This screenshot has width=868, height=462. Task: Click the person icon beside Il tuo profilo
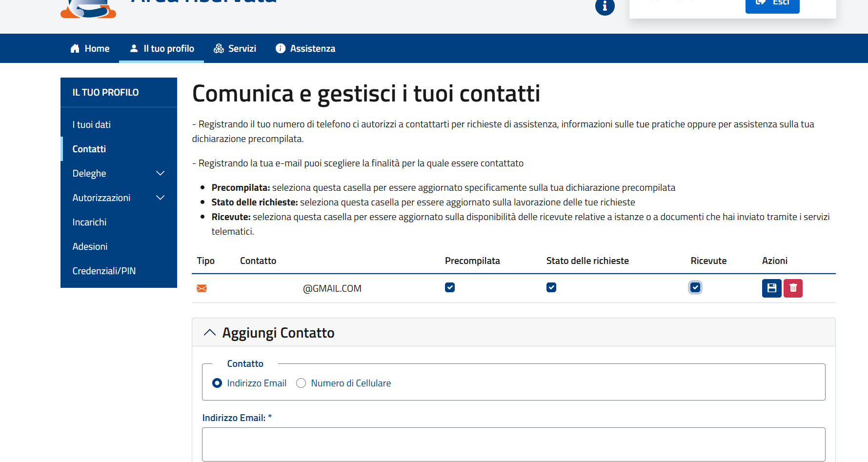point(134,48)
